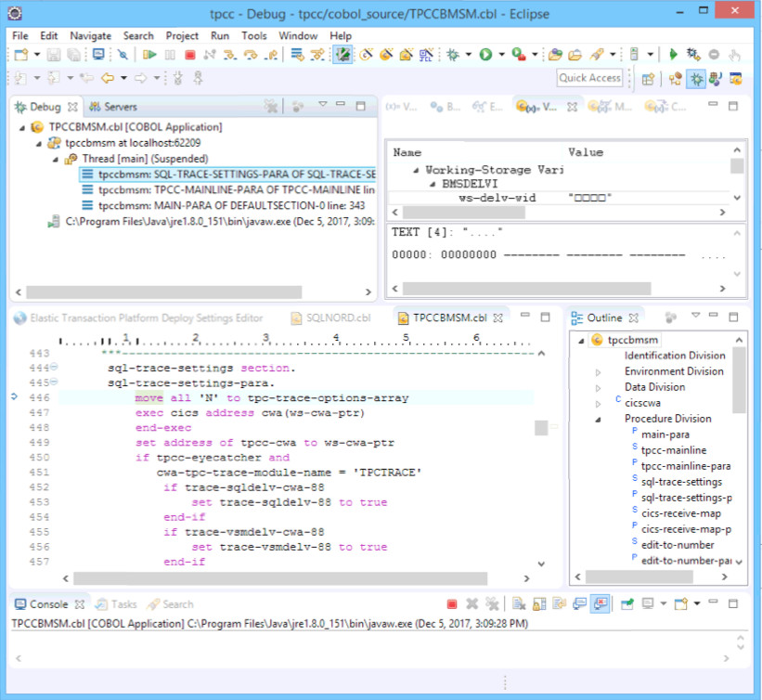Select cics-receive-map section in Outline

[681, 513]
